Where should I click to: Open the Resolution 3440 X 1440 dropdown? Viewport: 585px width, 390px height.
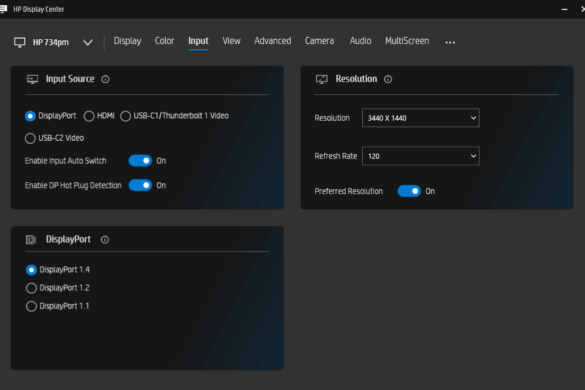(x=421, y=118)
